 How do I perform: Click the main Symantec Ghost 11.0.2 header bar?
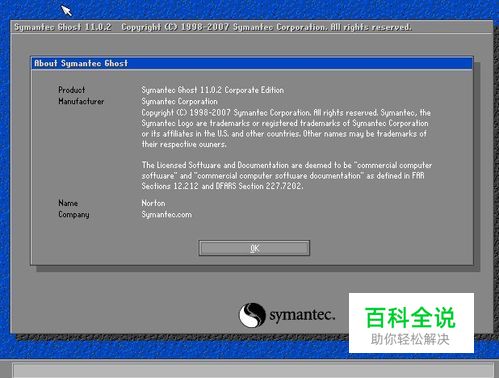coord(252,27)
